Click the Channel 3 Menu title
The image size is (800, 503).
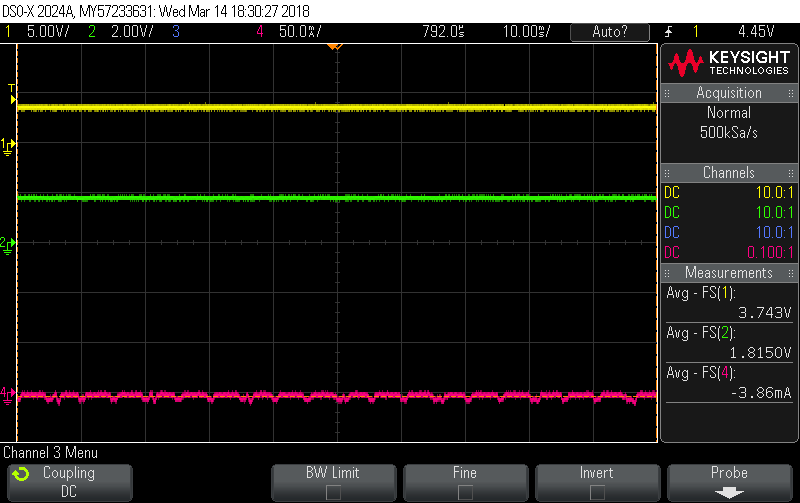click(50, 452)
